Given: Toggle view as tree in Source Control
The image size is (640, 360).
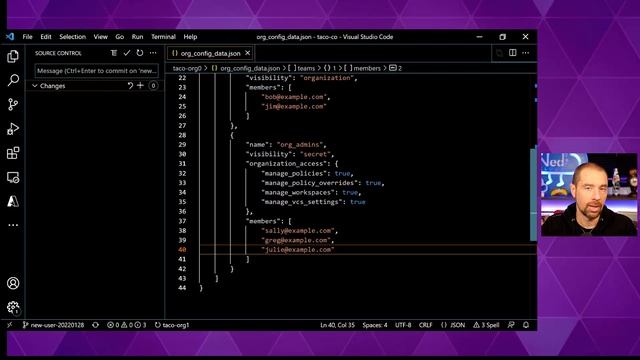Looking at the screenshot, I should (114, 53).
